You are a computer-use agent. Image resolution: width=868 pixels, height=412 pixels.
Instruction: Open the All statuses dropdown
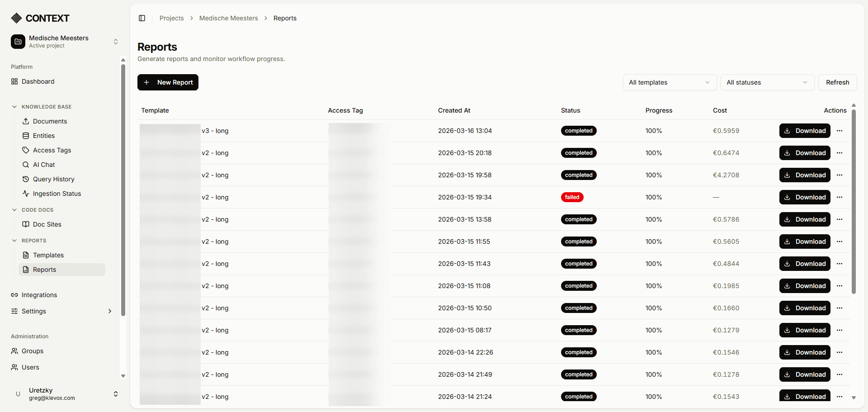coord(767,82)
